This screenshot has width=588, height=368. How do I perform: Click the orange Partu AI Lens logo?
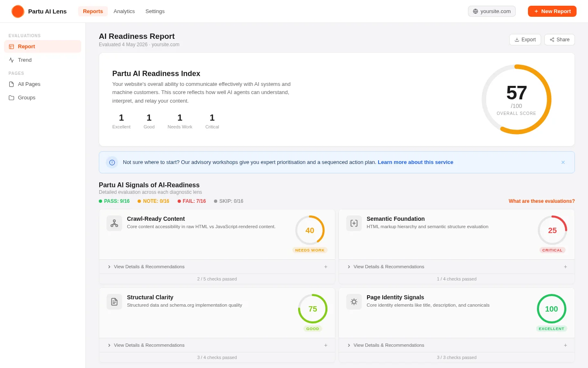(18, 11)
